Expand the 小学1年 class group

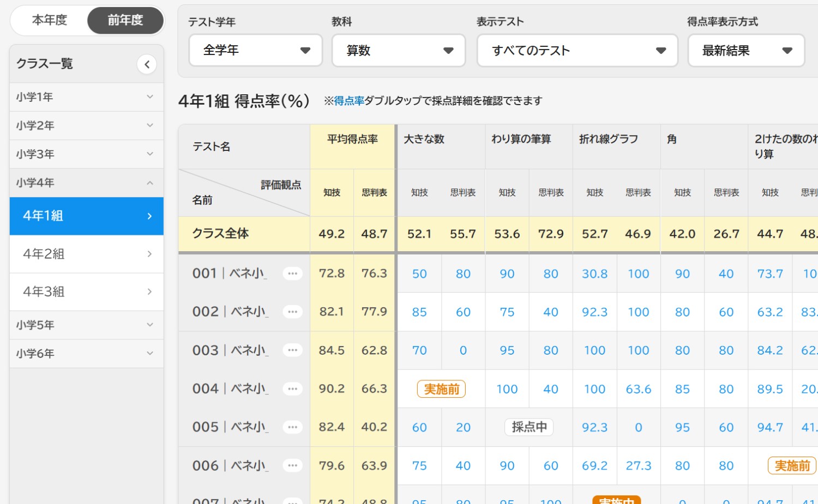86,97
